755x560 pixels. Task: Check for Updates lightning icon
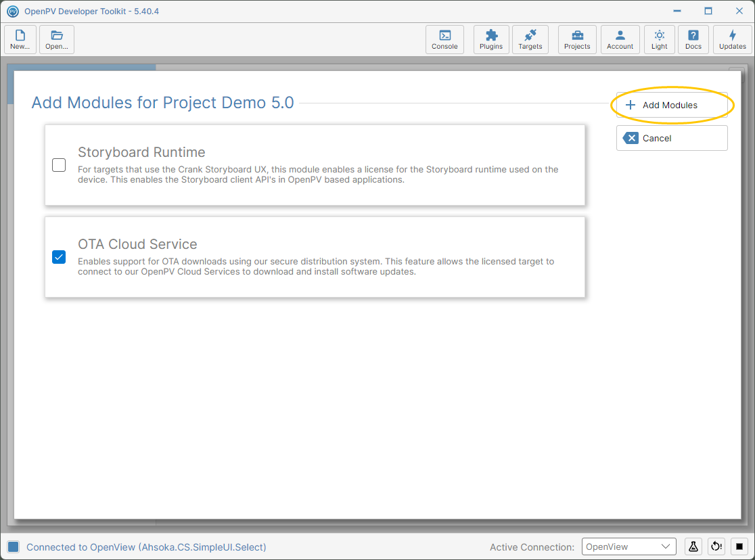coord(733,39)
